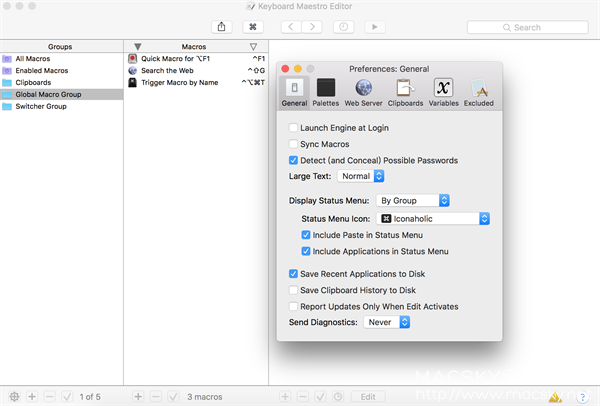
Task: Open the Status Menu Icon Iconaholic dropdown
Action: point(433,218)
